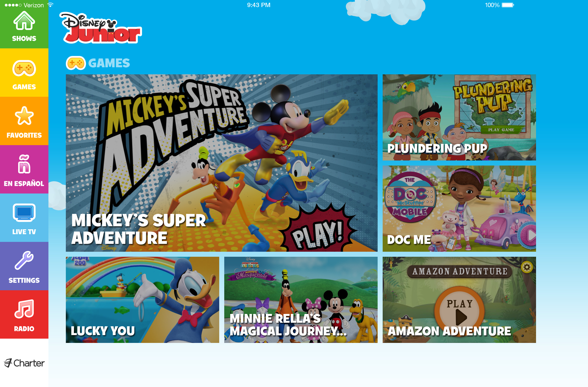Click the 100% battery percentage text
Image resolution: width=588 pixels, height=387 pixels.
click(x=492, y=5)
